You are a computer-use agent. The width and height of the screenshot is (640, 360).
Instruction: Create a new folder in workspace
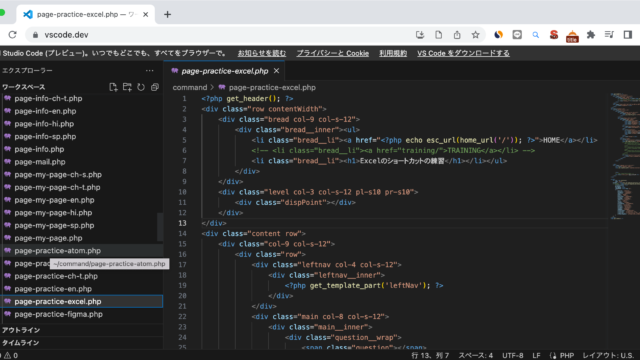(x=127, y=87)
